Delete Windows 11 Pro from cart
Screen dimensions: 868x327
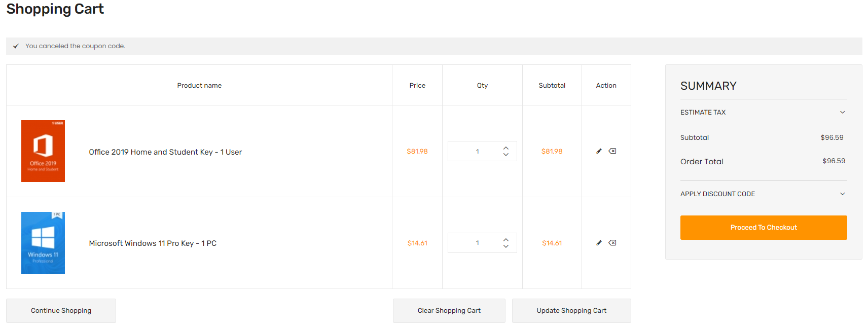[612, 243]
